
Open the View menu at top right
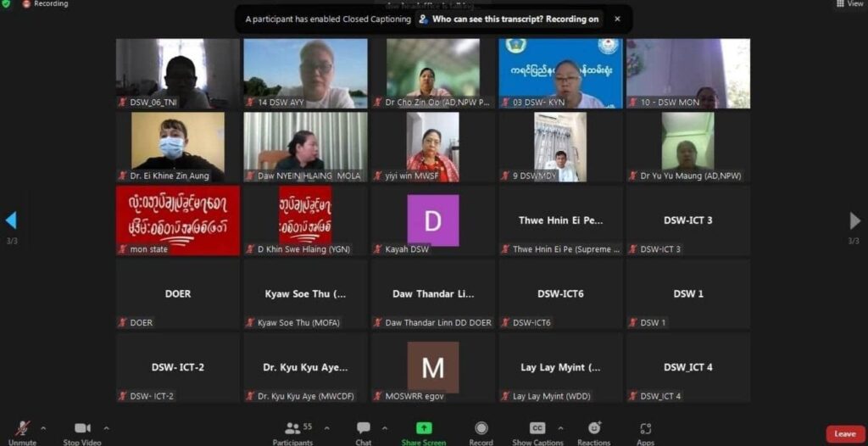coord(850,4)
